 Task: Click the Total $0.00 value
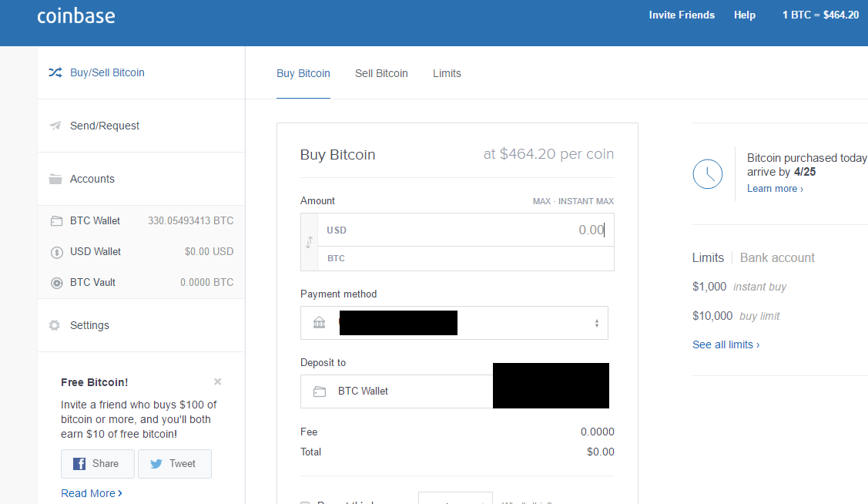point(601,452)
